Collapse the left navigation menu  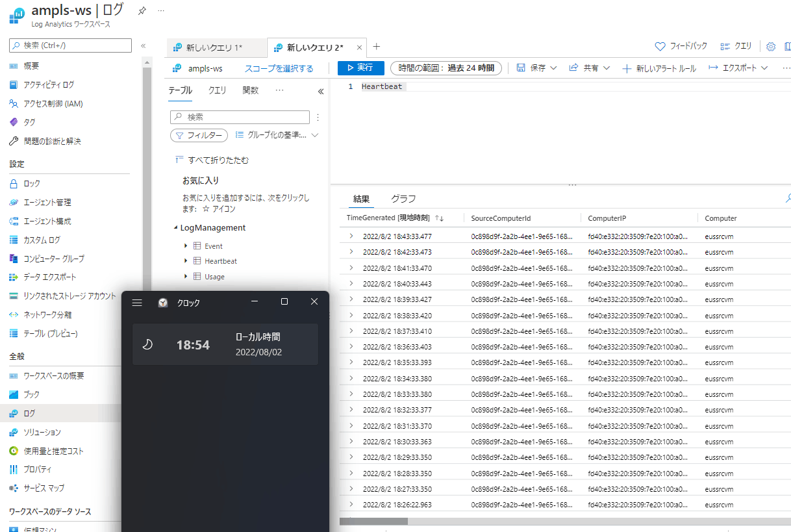[143, 45]
